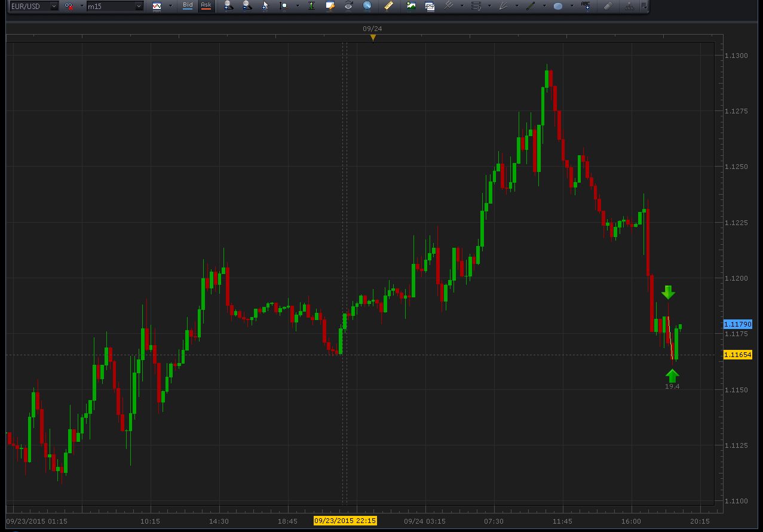Click the candlestick chart type icon
This screenshot has height=532, width=763.
(x=157, y=6)
